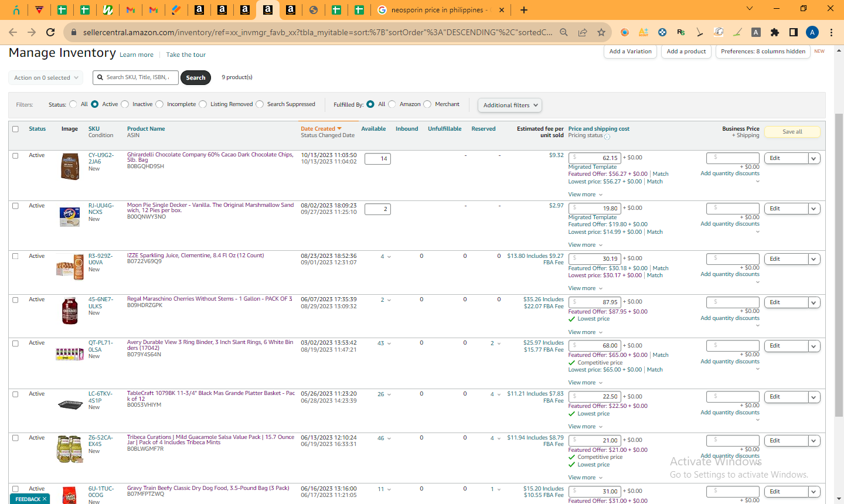Open the zoom magnifier in the address bar
Image resolution: width=844 pixels, height=504 pixels.
click(x=564, y=32)
